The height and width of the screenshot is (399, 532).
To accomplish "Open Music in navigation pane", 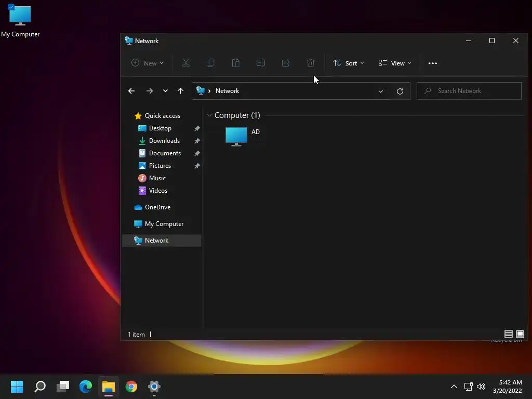I will pos(157,178).
